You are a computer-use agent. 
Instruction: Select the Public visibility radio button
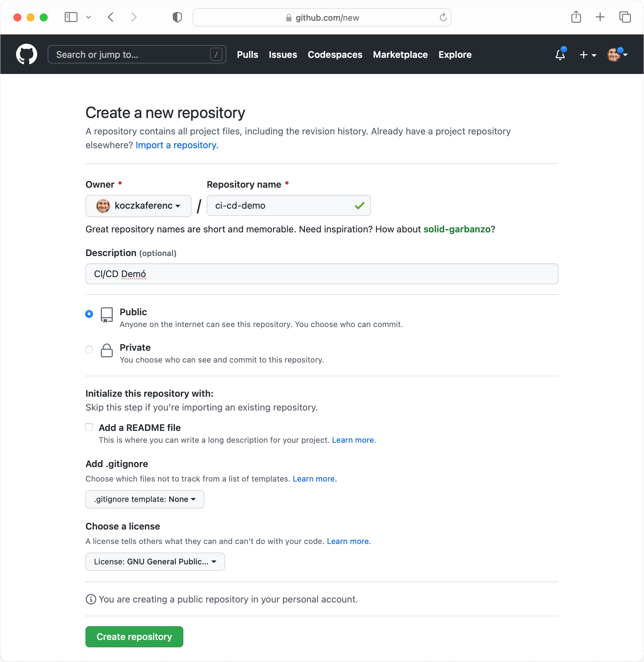(x=89, y=314)
